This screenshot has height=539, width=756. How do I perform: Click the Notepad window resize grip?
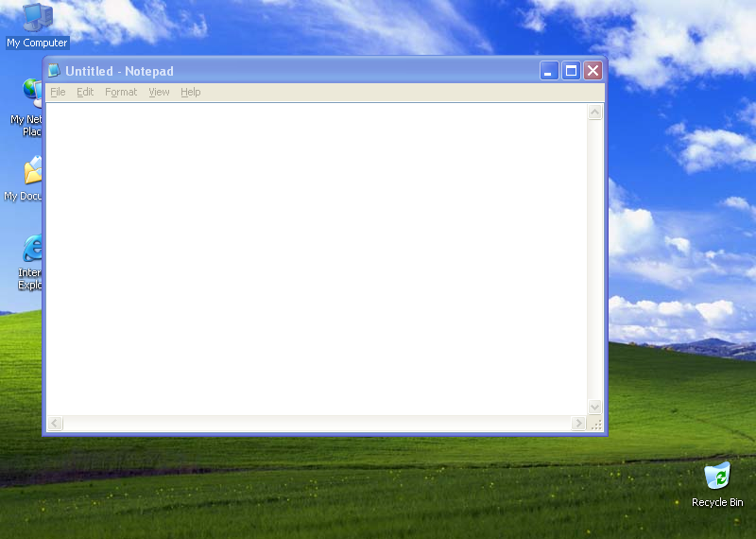(x=596, y=425)
